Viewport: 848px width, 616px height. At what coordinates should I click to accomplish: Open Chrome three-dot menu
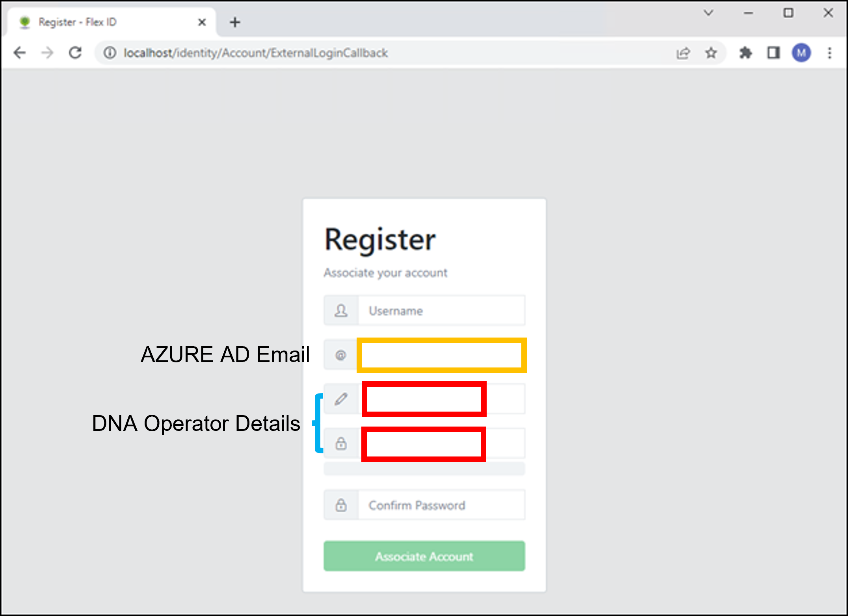pyautogui.click(x=830, y=53)
